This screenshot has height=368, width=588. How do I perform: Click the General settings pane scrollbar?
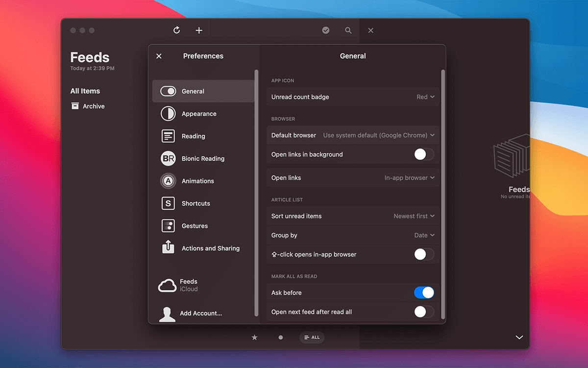(443, 194)
